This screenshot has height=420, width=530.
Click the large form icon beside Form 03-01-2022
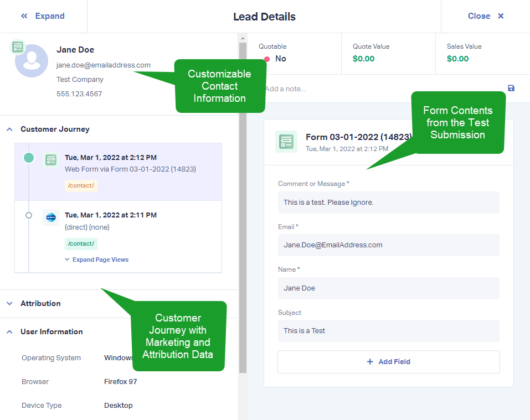(286, 142)
